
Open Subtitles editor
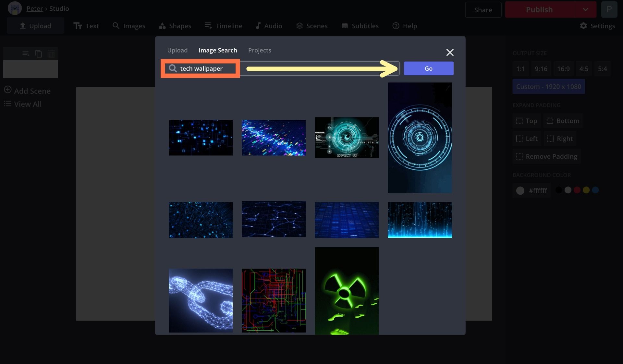360,26
